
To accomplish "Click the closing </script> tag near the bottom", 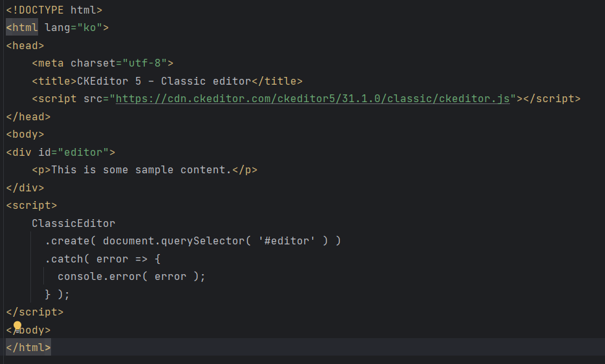I will 35,312.
